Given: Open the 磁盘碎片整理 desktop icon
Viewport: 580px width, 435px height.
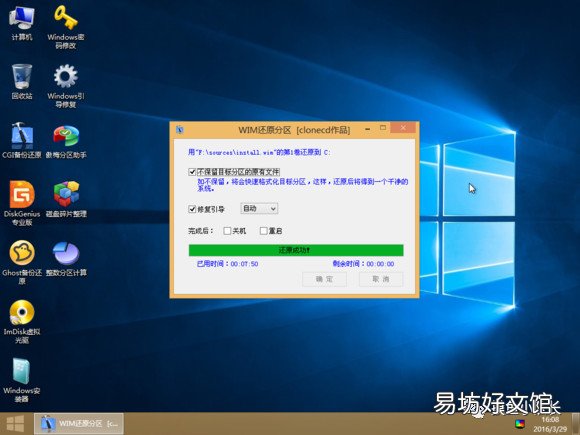Looking at the screenshot, I should pyautogui.click(x=66, y=200).
